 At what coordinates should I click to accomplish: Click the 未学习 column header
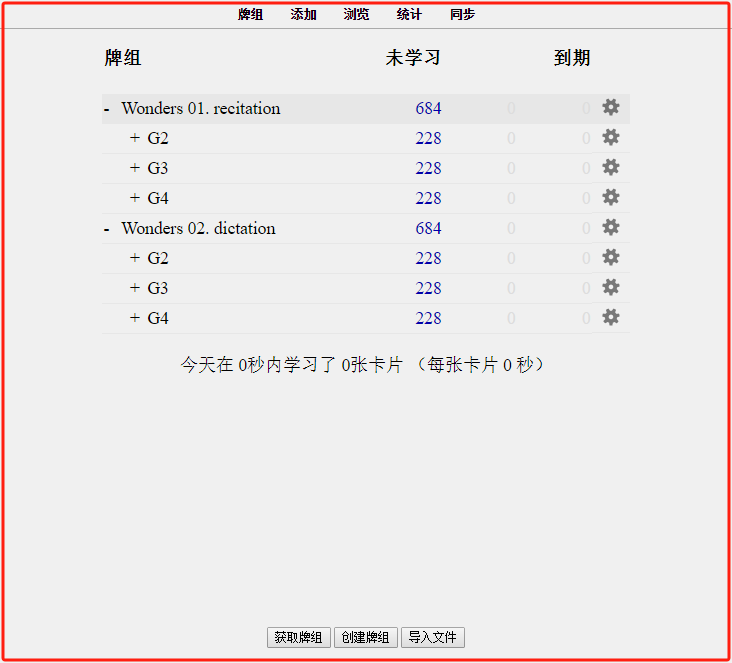coord(413,58)
